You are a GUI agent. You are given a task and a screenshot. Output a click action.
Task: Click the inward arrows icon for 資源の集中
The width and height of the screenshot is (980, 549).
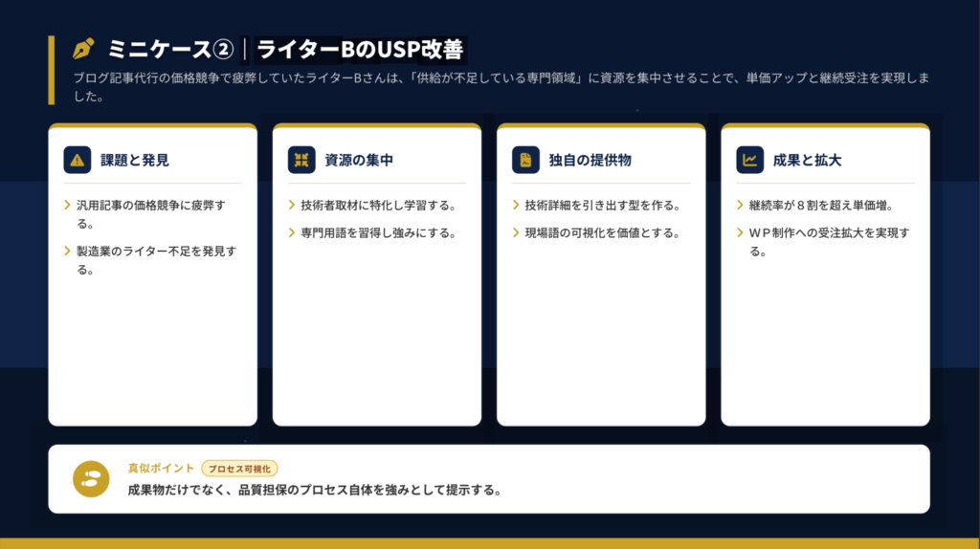click(x=301, y=160)
